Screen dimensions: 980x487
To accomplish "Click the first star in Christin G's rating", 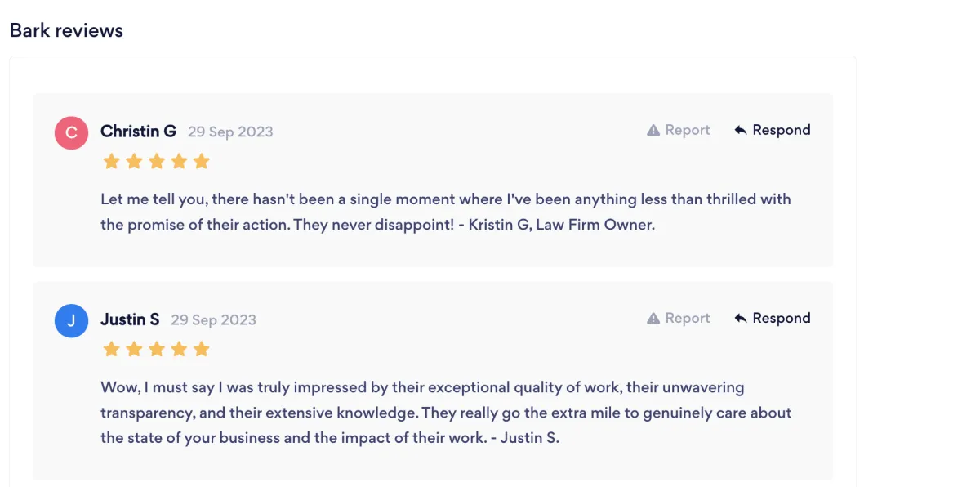I will (111, 162).
